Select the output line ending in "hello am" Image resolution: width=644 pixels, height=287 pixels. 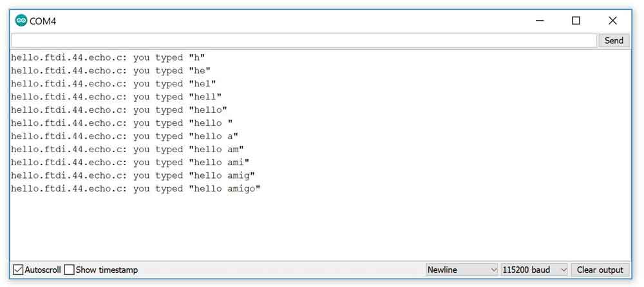click(x=127, y=150)
